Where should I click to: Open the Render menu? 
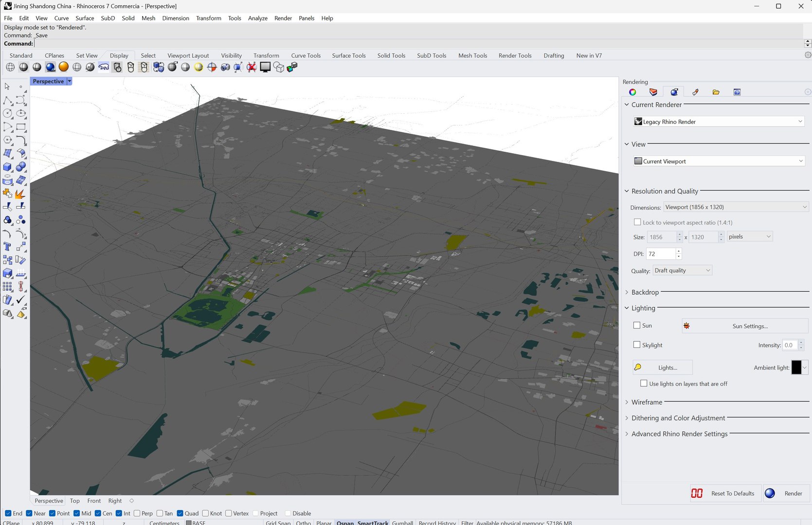(x=283, y=18)
